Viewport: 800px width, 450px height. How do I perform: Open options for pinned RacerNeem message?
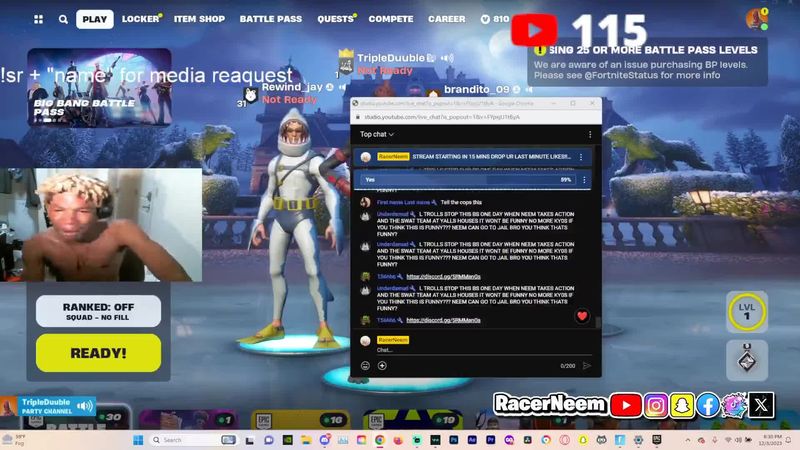[x=581, y=157]
